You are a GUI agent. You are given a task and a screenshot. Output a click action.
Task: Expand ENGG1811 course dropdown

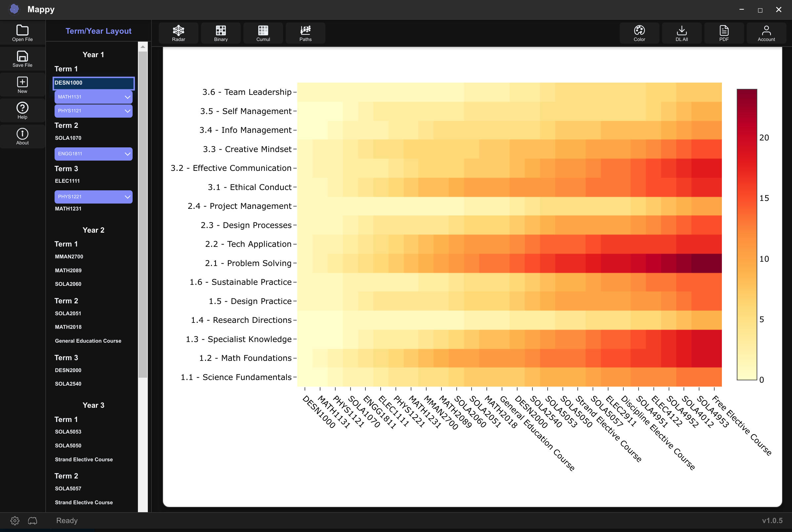click(x=127, y=154)
